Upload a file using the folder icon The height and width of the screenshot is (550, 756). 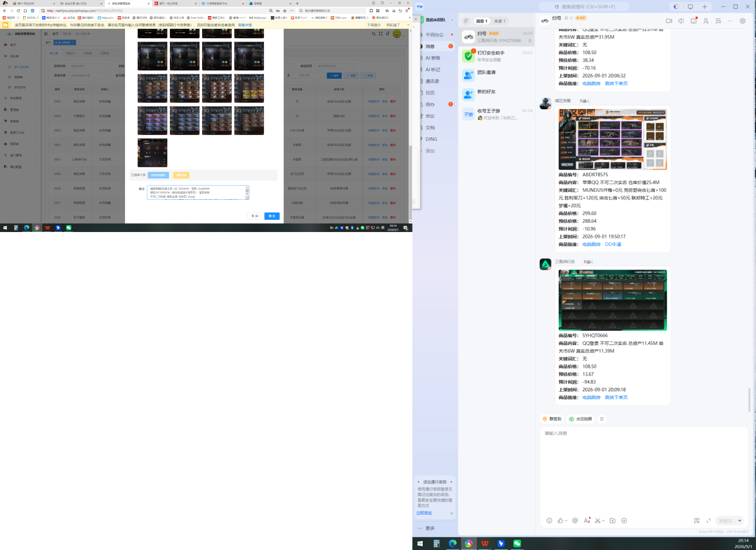pos(613,521)
